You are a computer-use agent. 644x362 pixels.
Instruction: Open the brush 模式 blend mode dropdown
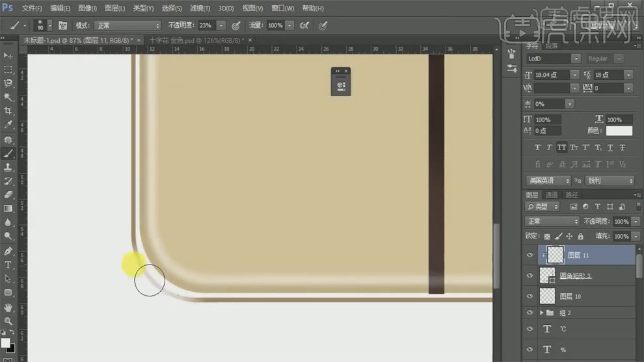(x=127, y=25)
